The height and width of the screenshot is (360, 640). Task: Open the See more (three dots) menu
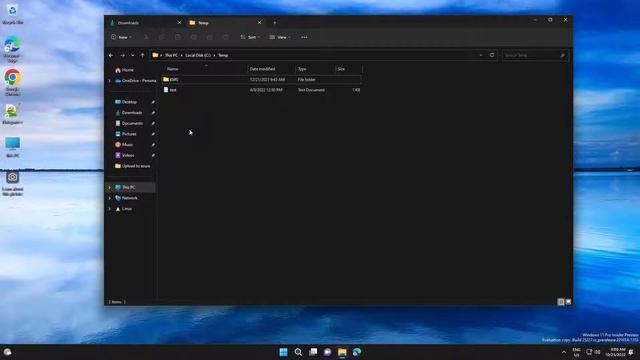(304, 37)
